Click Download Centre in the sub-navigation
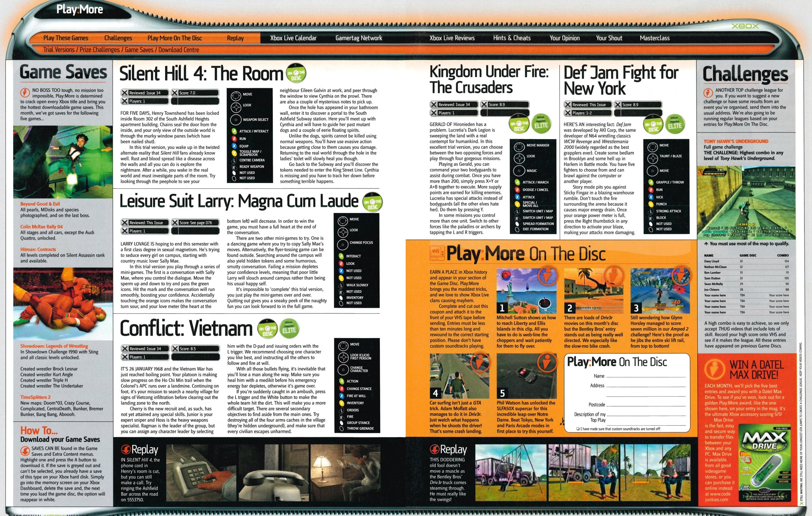The image size is (812, 516). 179,50
